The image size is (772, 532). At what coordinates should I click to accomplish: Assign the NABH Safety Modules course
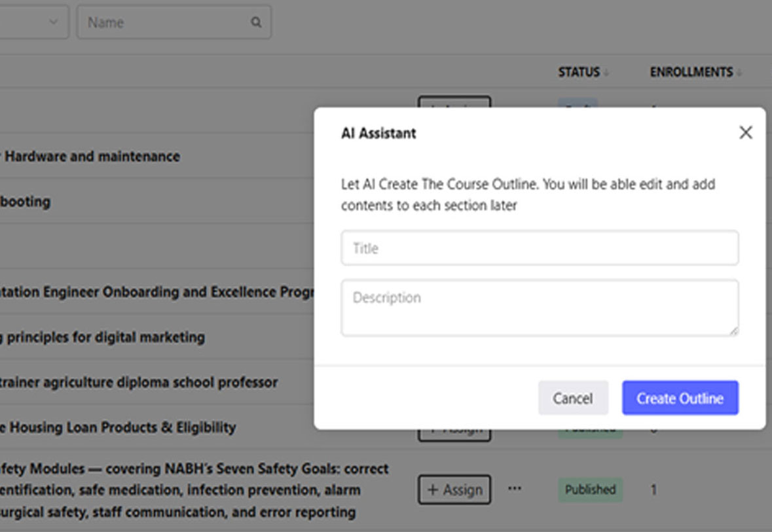(x=454, y=489)
